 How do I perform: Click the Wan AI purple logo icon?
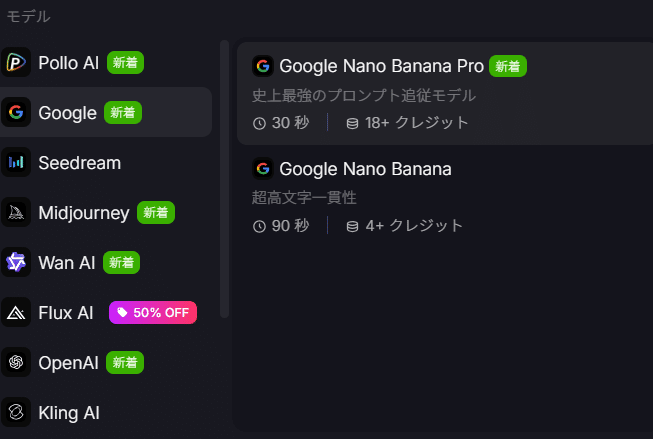16,262
